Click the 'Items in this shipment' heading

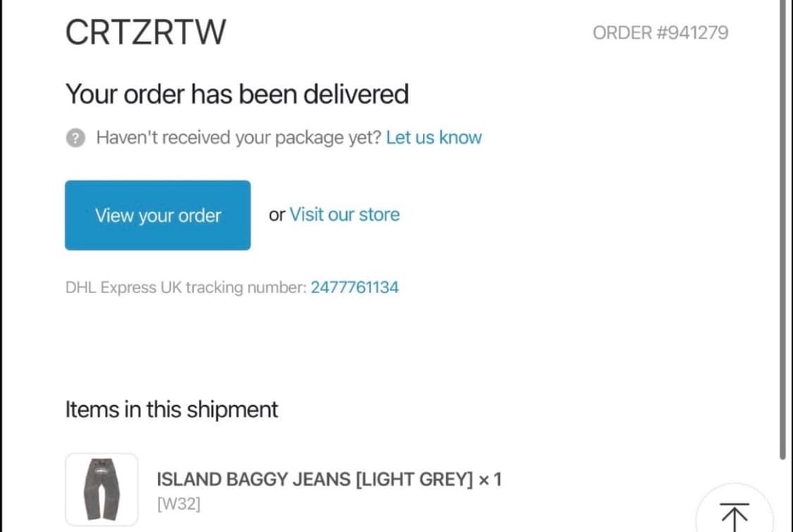171,409
